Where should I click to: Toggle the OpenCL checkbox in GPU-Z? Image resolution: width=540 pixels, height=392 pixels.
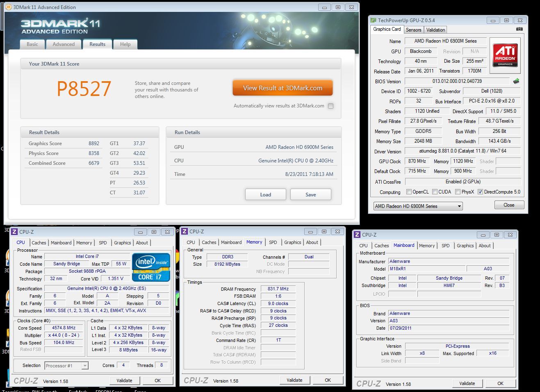409,192
